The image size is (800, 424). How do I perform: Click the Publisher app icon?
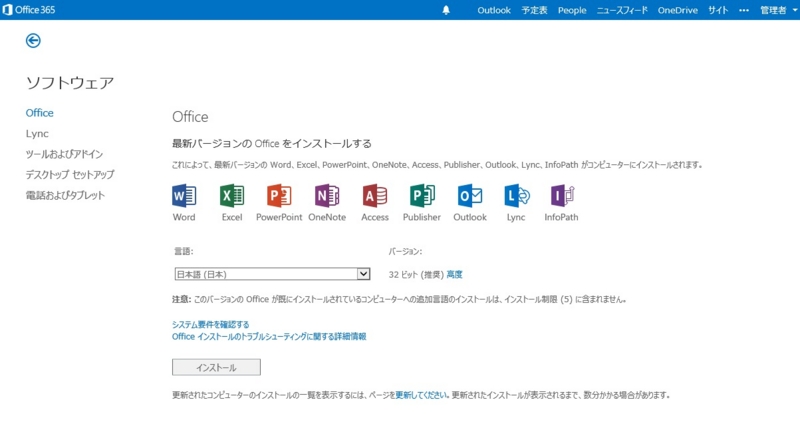click(422, 195)
